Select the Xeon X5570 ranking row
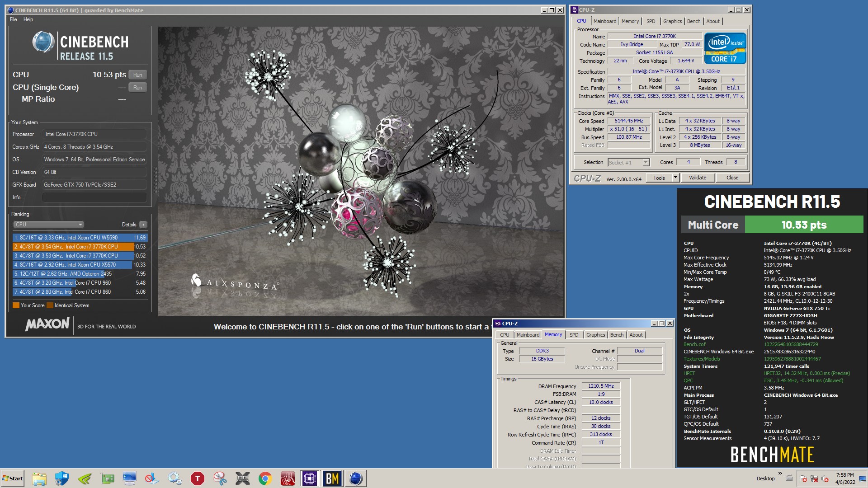Viewport: 868px width, 488px height. 80,265
